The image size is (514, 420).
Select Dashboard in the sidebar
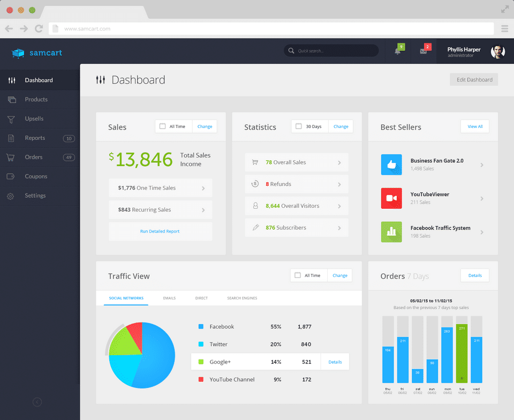(x=40, y=80)
